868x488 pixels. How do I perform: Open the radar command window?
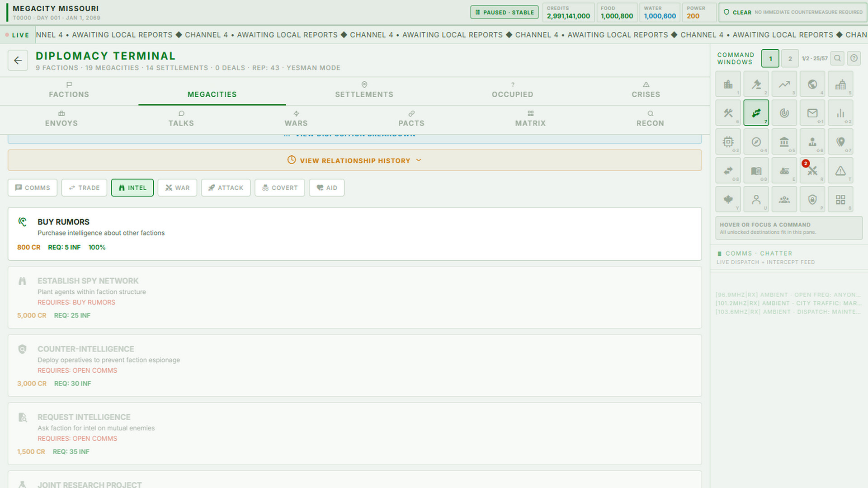(x=784, y=113)
